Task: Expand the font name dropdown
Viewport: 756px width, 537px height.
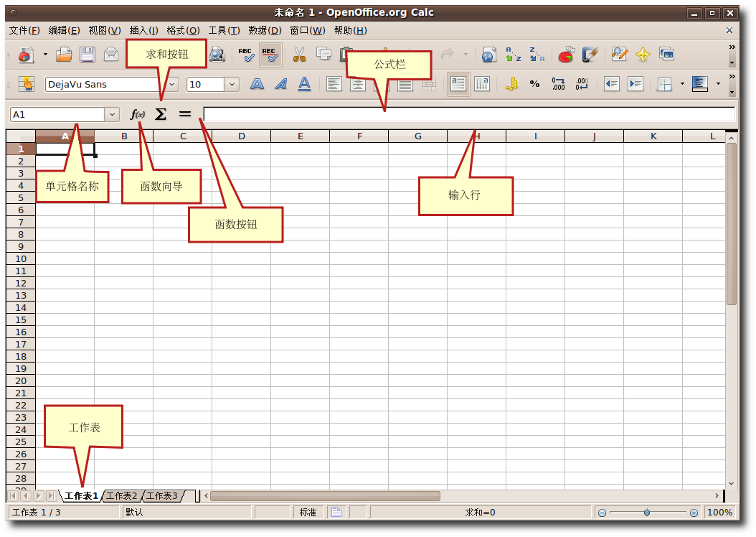Action: (172, 85)
